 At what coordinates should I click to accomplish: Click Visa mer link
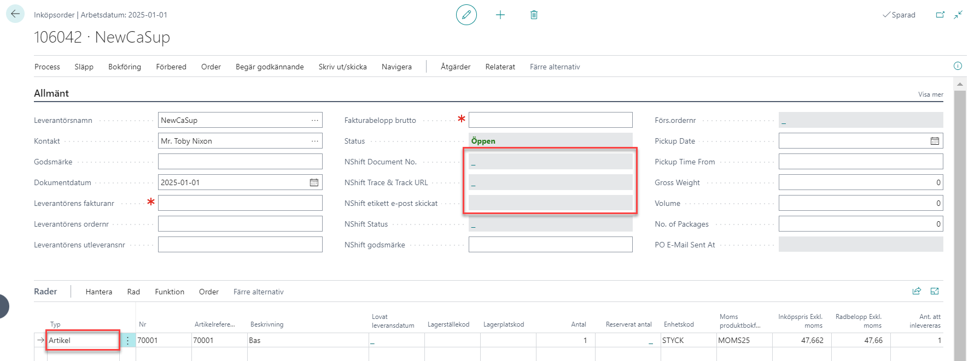pos(930,94)
